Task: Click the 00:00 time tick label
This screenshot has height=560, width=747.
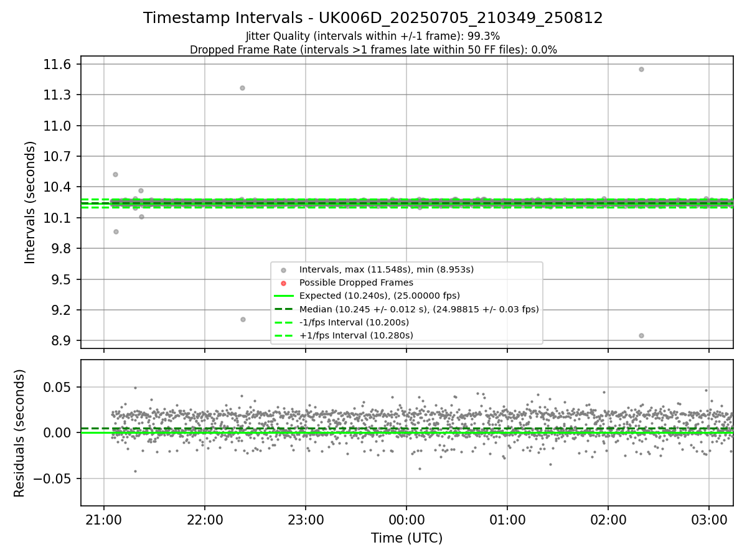Action: point(406,519)
